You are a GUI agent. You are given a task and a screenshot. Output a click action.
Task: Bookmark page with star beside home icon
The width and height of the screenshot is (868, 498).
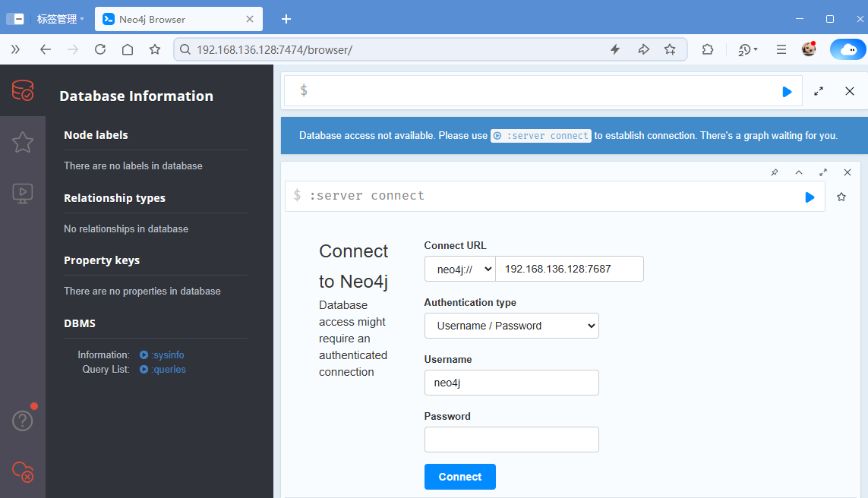pyautogui.click(x=155, y=50)
